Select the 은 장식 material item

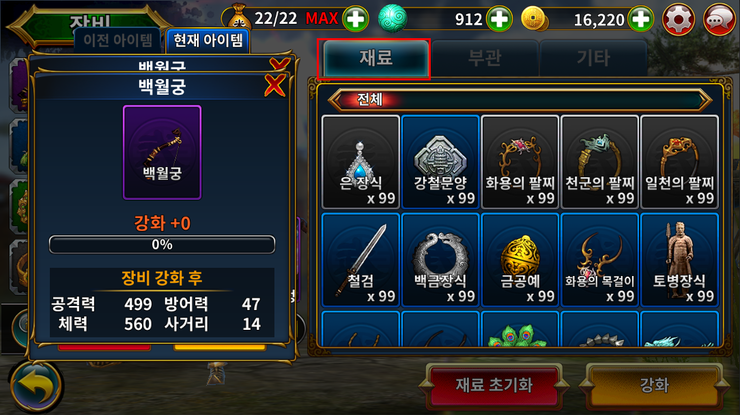(x=361, y=162)
